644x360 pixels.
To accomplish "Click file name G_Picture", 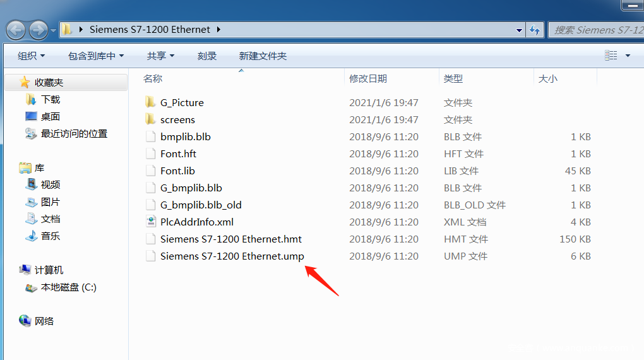I will click(182, 102).
